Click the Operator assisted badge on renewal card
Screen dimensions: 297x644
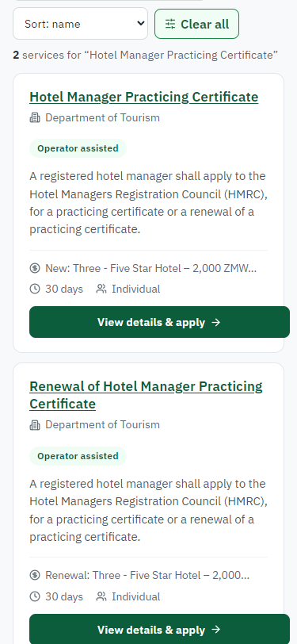click(78, 456)
